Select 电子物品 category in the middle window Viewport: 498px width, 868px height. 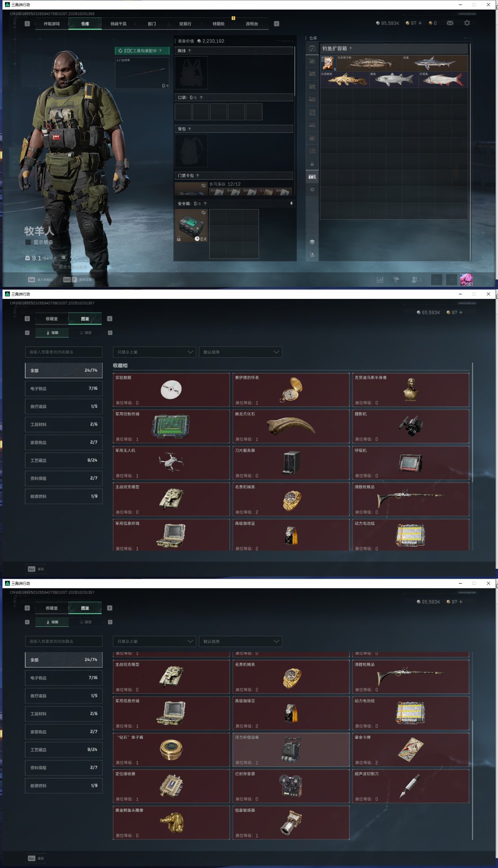pyautogui.click(x=64, y=389)
